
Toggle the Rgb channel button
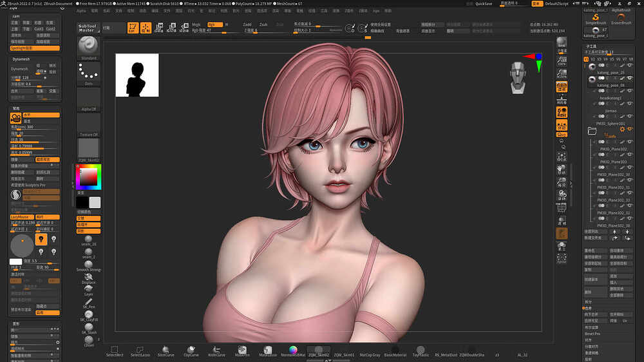pos(215,24)
